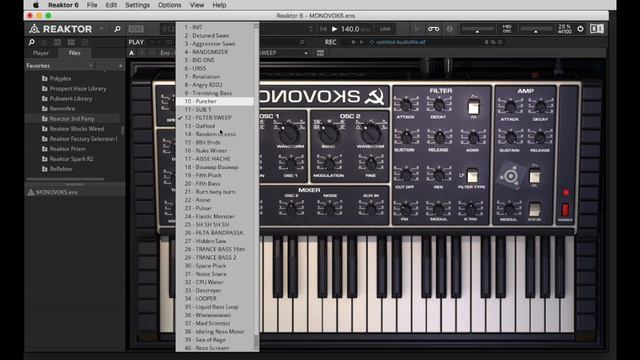Click the MONOVOKS.ens warning triangle icon

coord(31,192)
